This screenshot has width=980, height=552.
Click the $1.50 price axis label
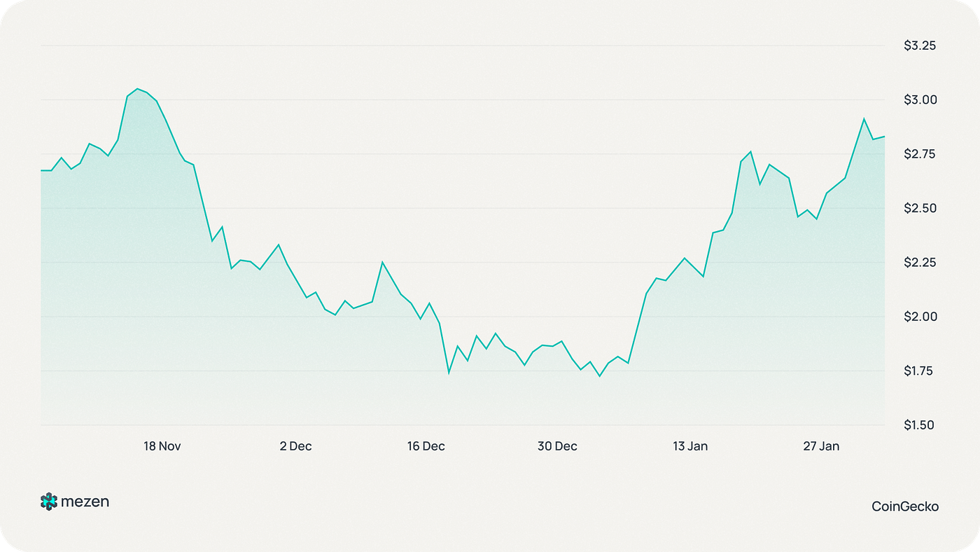click(x=920, y=425)
